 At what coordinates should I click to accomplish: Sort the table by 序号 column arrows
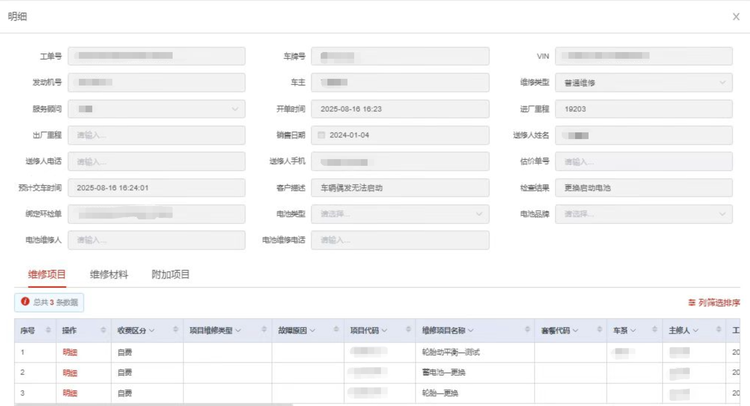(47, 330)
